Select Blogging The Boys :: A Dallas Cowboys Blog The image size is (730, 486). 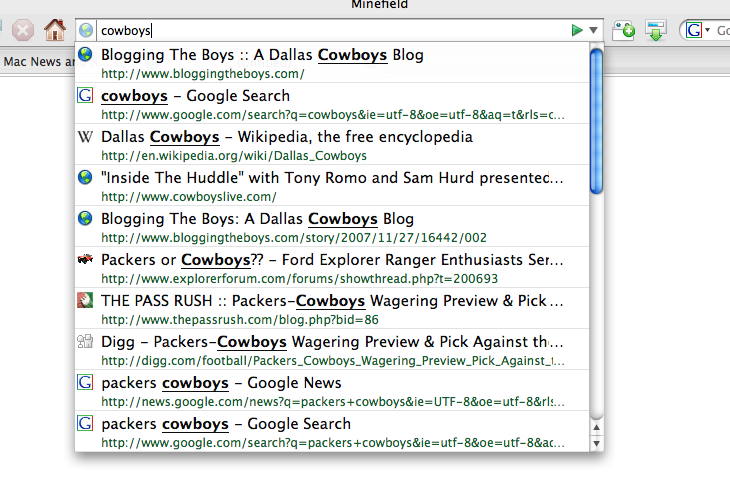(x=332, y=62)
